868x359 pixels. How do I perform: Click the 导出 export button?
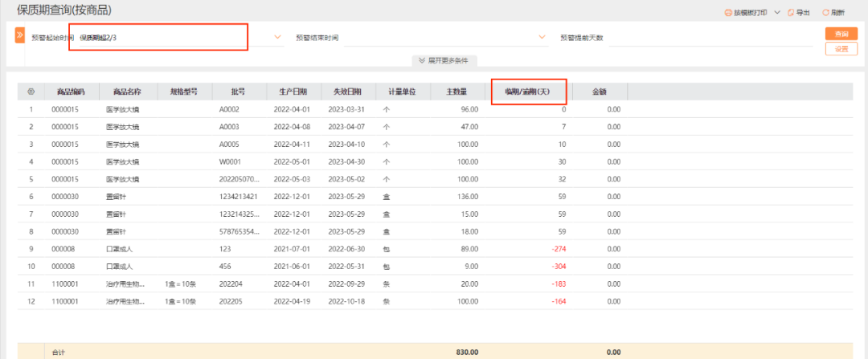799,12
